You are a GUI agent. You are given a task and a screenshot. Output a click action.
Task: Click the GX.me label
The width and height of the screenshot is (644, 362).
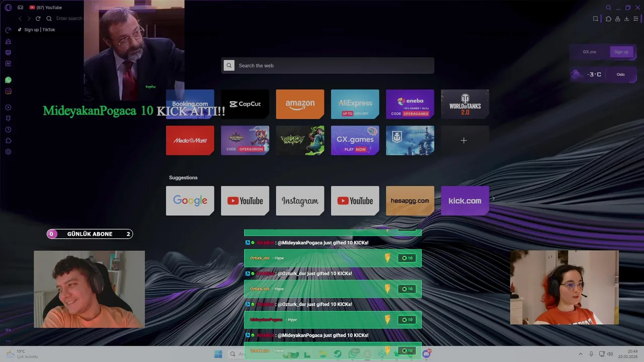[x=589, y=52]
